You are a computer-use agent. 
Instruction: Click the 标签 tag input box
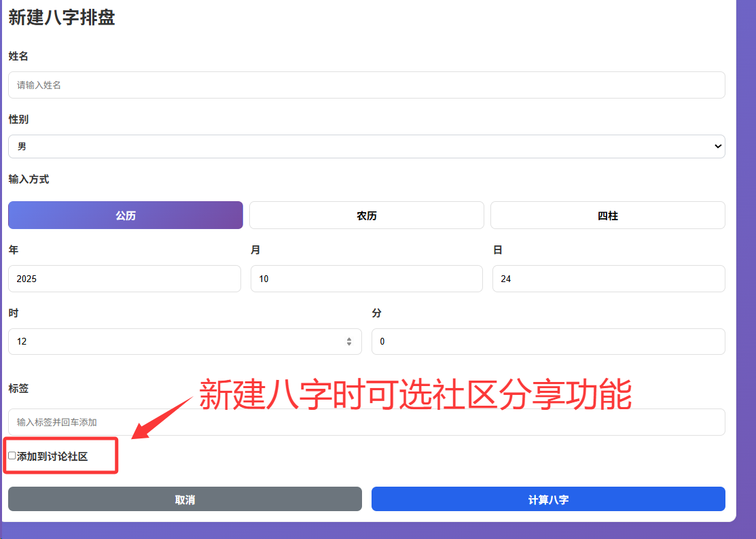point(366,422)
